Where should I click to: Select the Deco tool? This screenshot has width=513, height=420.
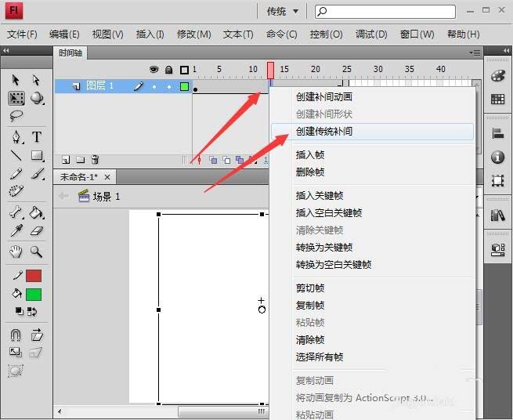click(x=16, y=191)
